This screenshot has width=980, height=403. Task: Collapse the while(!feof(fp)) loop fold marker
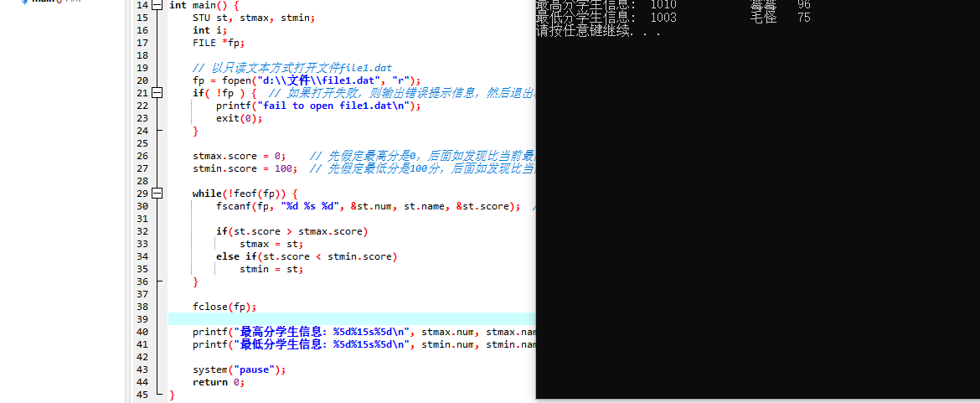(157, 194)
